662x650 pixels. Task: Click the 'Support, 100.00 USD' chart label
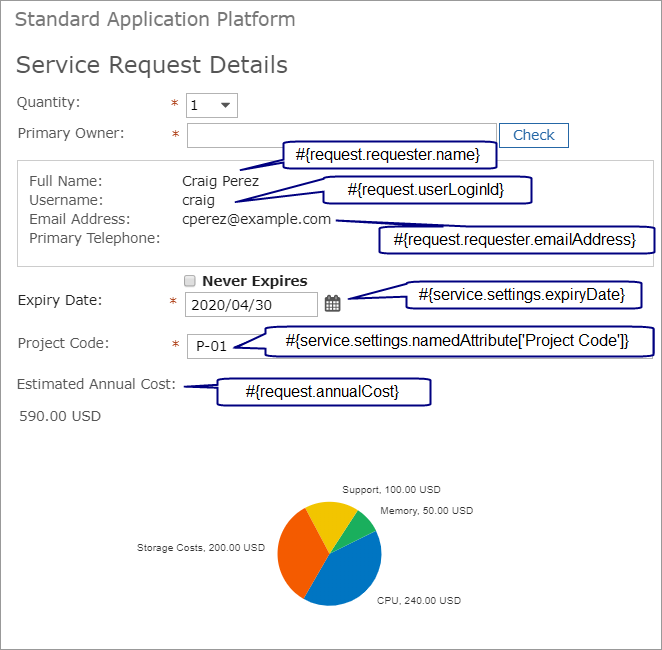click(x=391, y=490)
